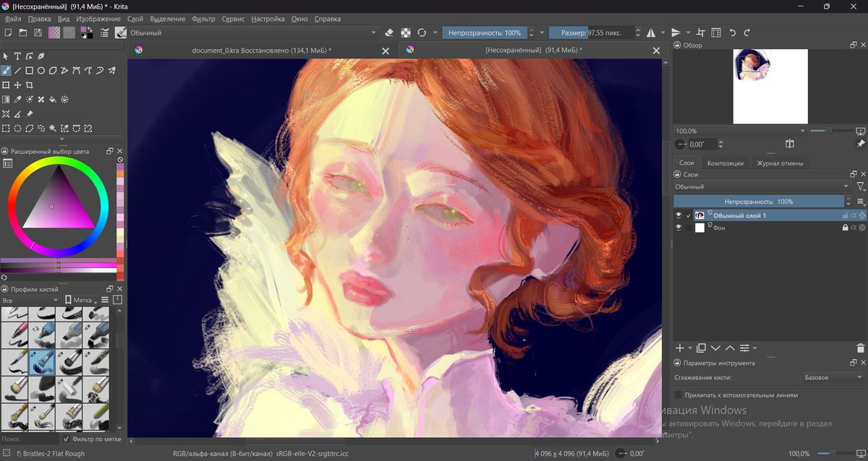Viewport: 868px width, 461px height.
Task: Select the Rectangular Selection tool
Action: pyautogui.click(x=6, y=129)
